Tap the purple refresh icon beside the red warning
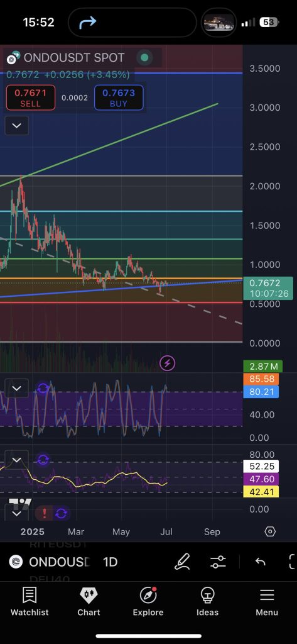Screen dimensions: 297x644 click(x=61, y=513)
